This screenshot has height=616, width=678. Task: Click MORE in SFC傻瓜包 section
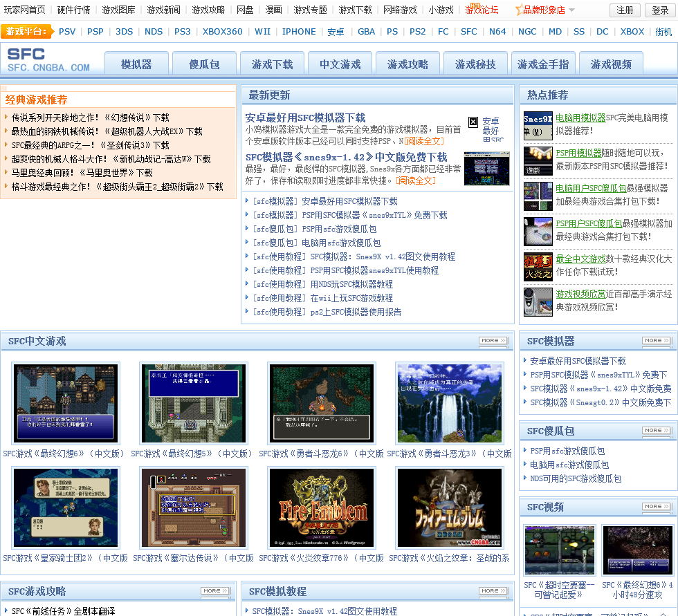click(657, 431)
